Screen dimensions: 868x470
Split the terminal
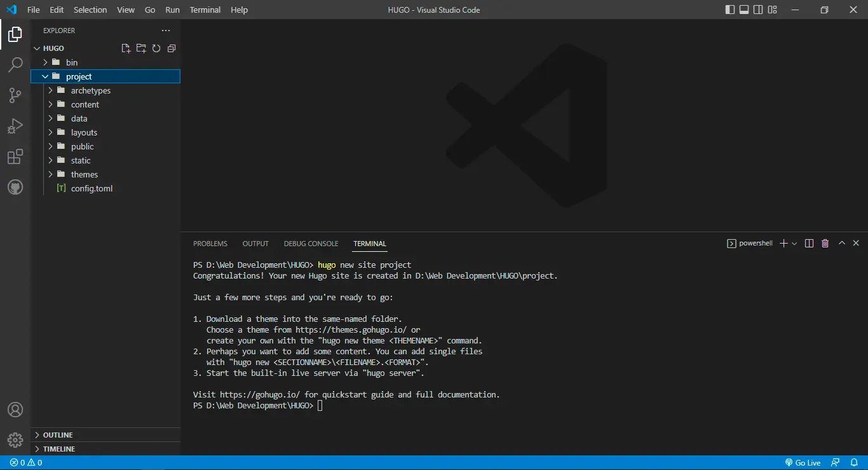[x=809, y=244]
